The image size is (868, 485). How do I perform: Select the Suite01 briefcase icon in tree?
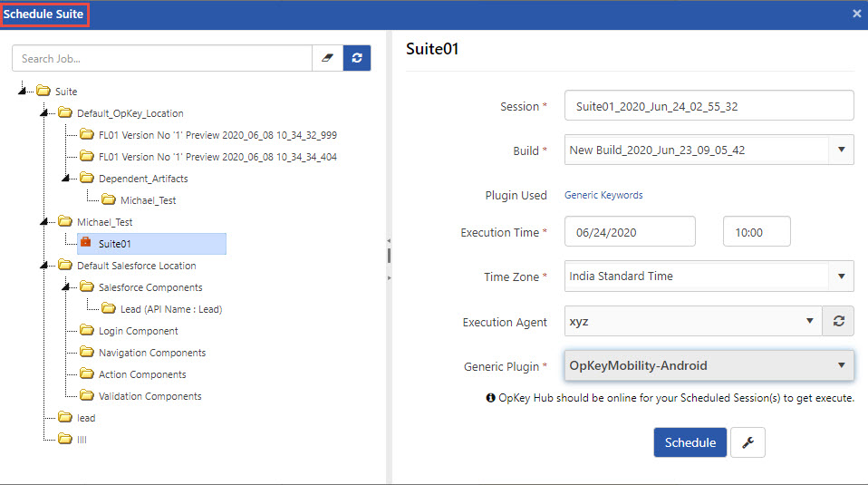pyautogui.click(x=86, y=243)
